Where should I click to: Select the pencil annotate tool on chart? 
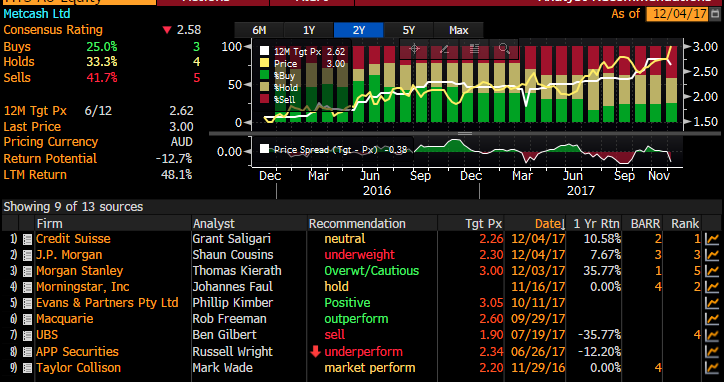pyautogui.click(x=444, y=49)
